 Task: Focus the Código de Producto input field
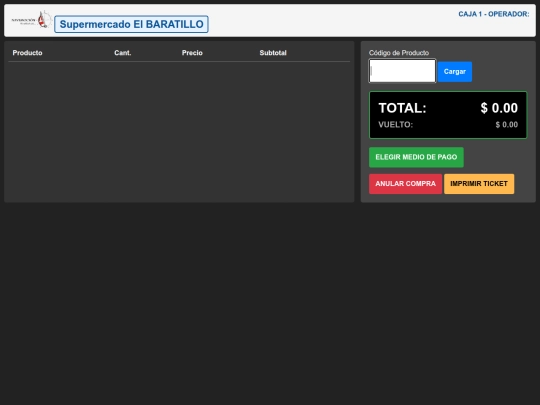[402, 71]
